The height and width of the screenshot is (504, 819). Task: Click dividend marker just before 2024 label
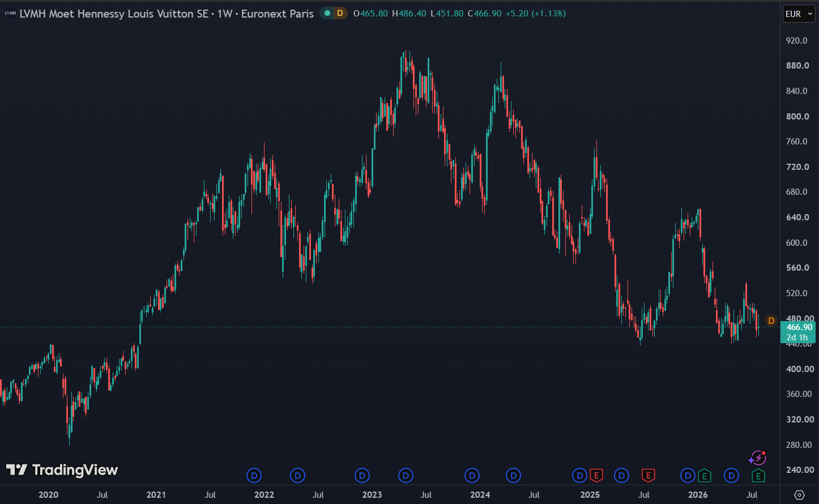472,476
